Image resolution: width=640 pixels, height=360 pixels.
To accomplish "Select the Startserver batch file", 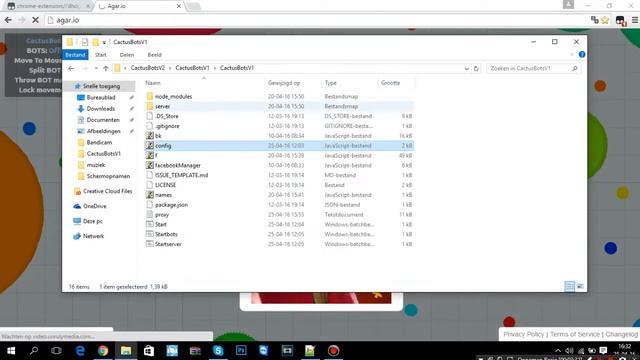I will [168, 244].
